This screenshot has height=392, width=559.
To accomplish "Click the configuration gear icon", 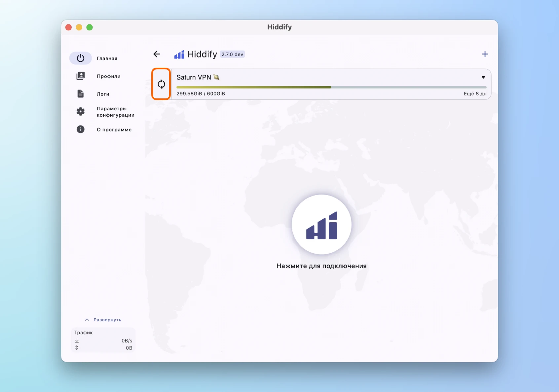I will coord(80,112).
